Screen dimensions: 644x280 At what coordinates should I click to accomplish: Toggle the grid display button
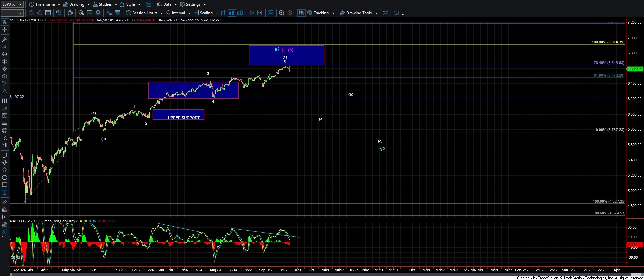click(x=301, y=13)
